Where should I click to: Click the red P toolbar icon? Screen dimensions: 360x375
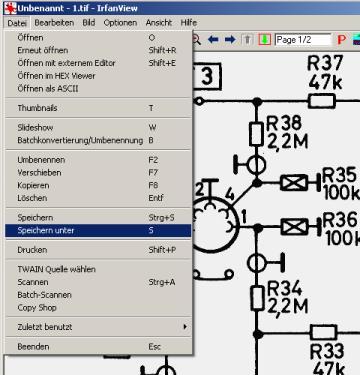click(x=342, y=40)
